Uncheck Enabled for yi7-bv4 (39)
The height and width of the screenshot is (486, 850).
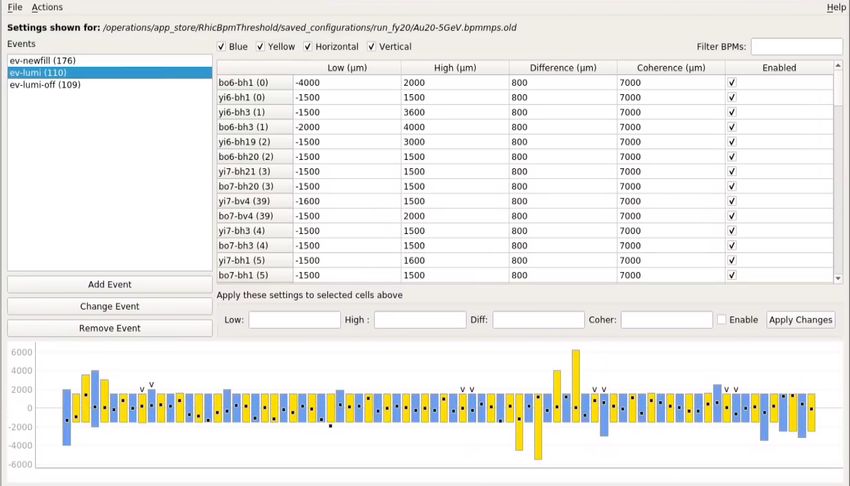pyautogui.click(x=732, y=201)
